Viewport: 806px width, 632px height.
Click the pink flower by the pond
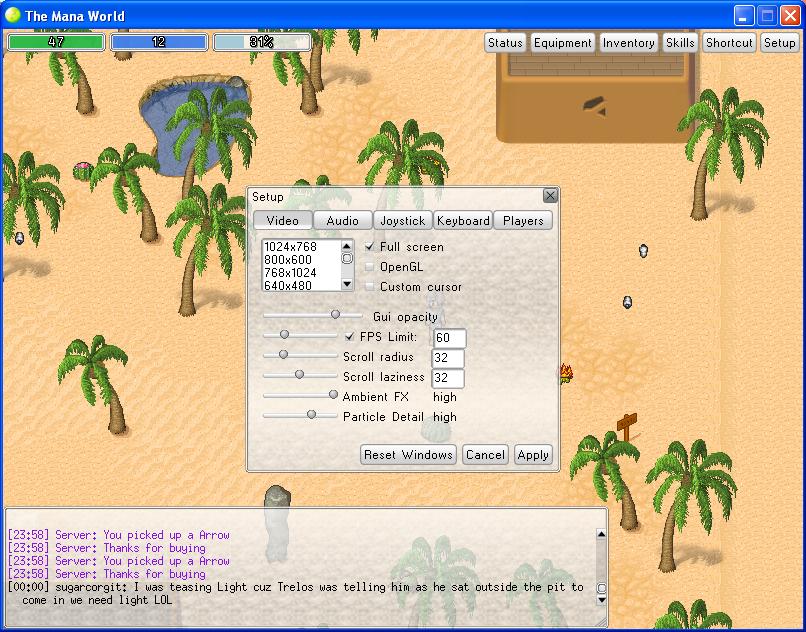point(83,170)
